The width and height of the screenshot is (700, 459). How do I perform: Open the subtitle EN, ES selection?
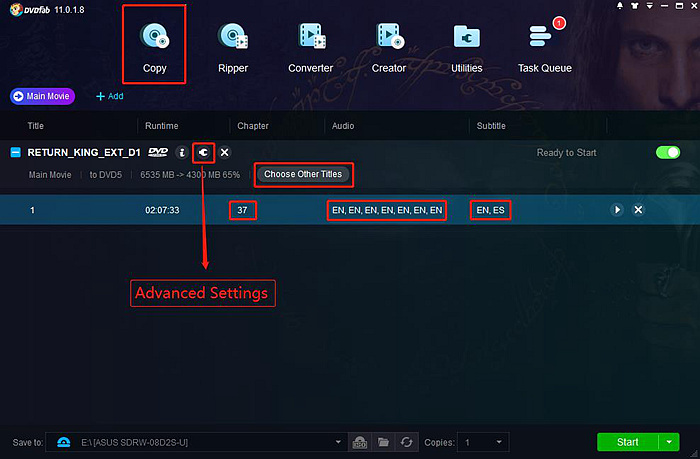[x=490, y=210]
